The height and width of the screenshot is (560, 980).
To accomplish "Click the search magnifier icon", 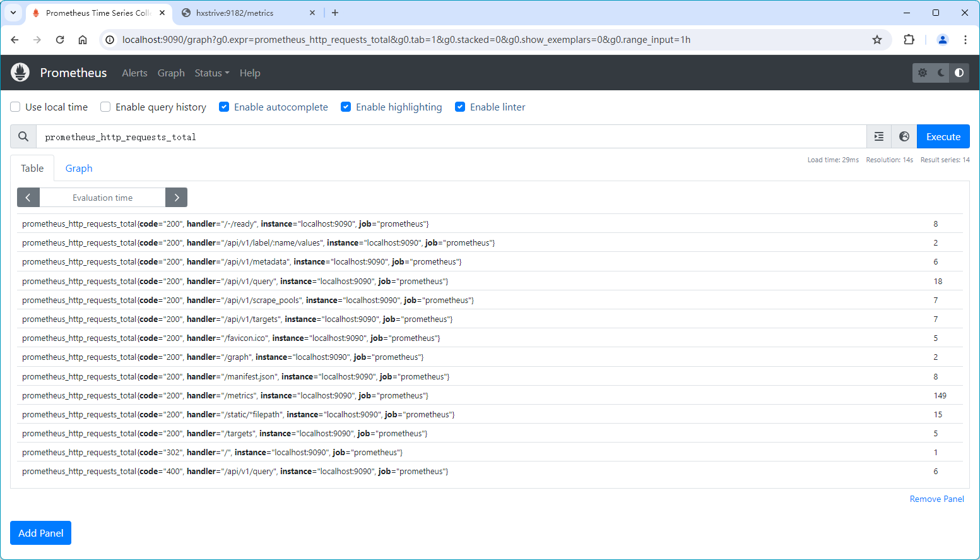I will click(23, 136).
